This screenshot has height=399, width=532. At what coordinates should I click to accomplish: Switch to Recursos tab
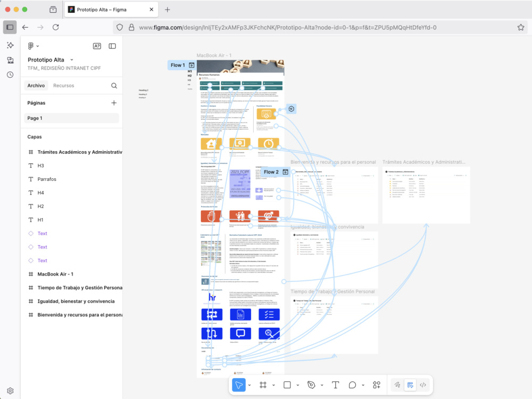(63, 86)
